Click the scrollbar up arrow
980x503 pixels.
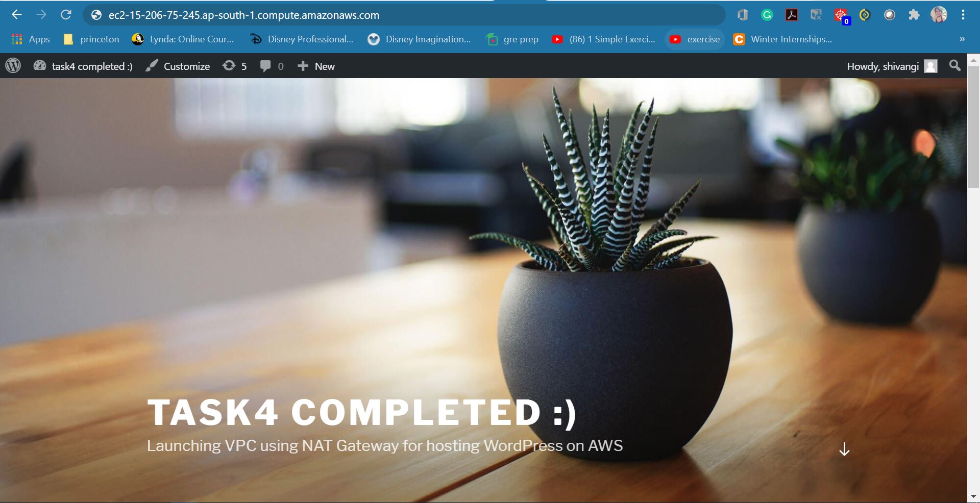pyautogui.click(x=973, y=59)
